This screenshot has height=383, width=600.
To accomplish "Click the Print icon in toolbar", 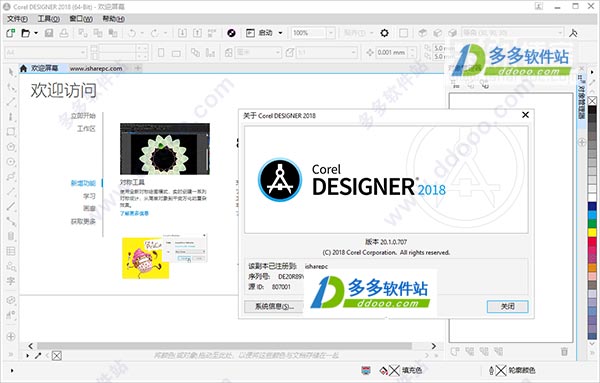I will coord(64,33).
